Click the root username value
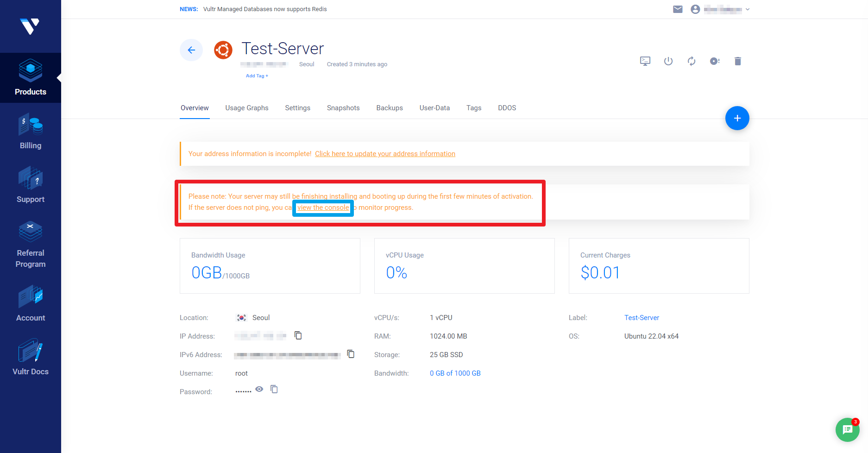This screenshot has width=868, height=453. click(x=241, y=373)
